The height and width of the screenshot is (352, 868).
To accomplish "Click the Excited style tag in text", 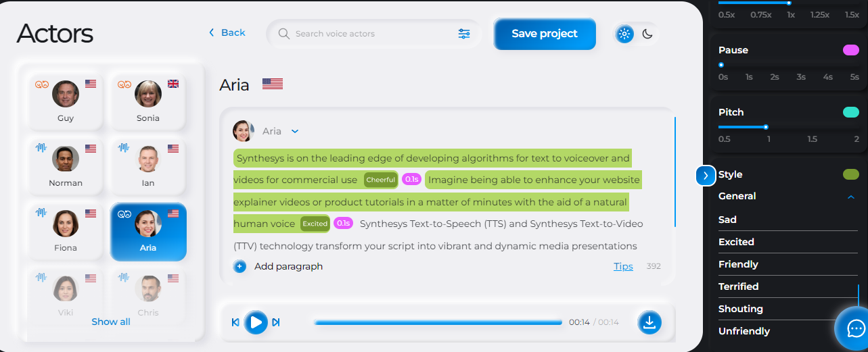I will tap(315, 224).
